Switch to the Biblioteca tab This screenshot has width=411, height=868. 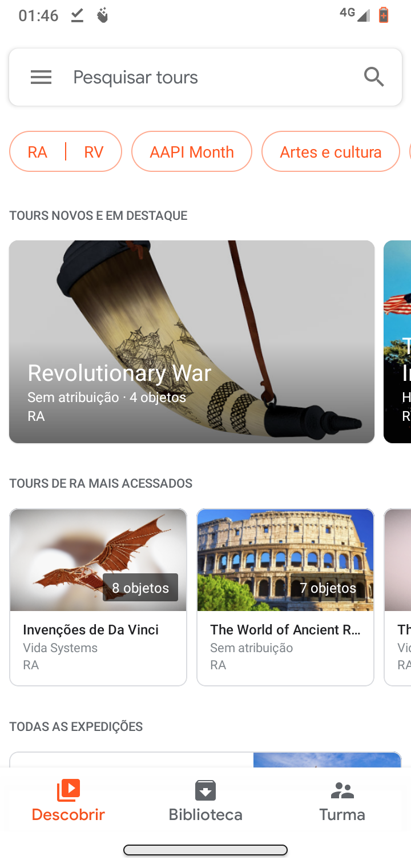pyautogui.click(x=205, y=799)
